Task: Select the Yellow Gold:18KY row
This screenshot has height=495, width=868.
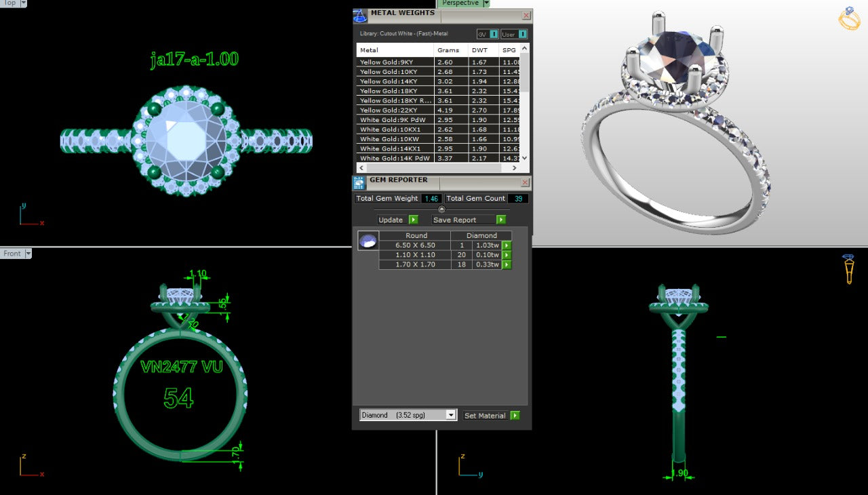Action: [x=439, y=90]
